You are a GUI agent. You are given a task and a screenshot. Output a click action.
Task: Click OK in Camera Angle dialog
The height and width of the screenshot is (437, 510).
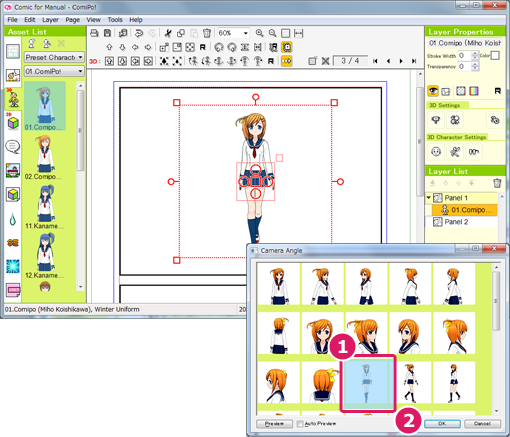[x=442, y=424]
